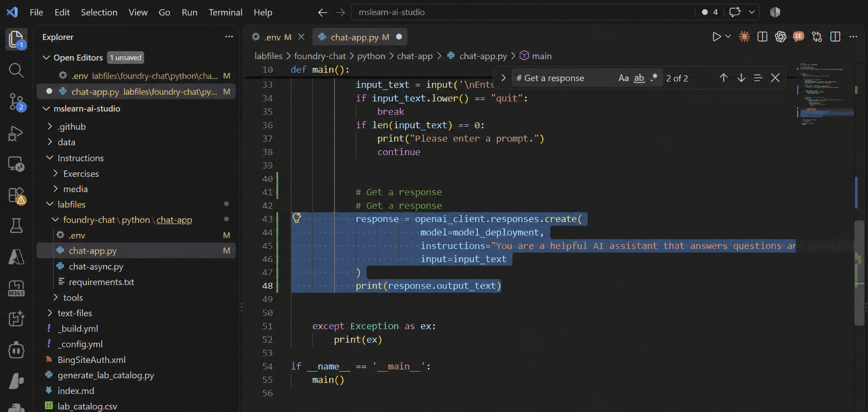Toggle Match Case in find widget
This screenshot has height=412, width=868.
[x=623, y=78]
